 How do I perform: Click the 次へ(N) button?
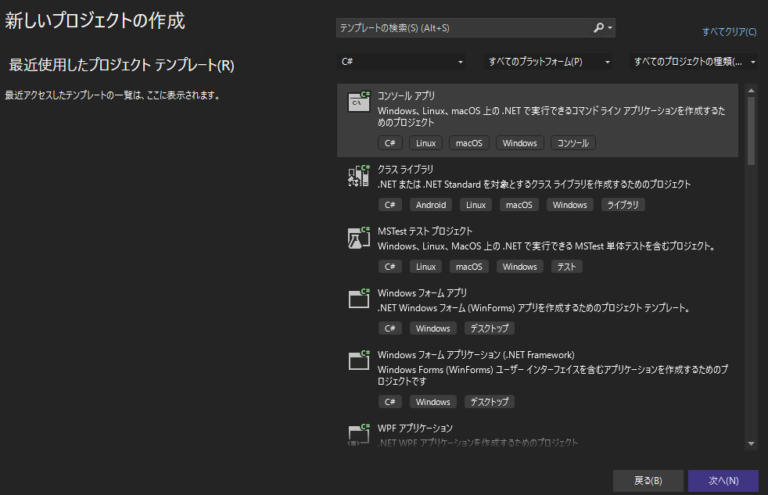click(x=723, y=480)
